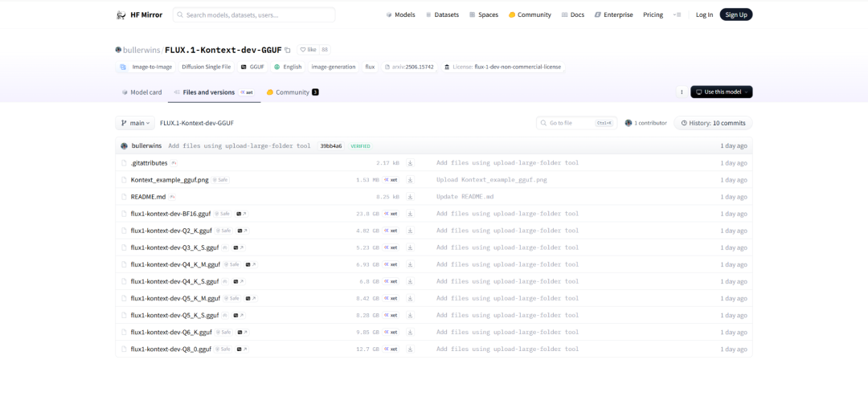Open GGUF viewer icon for Q8_0.gguf
The image size is (868, 417).
tap(243, 349)
